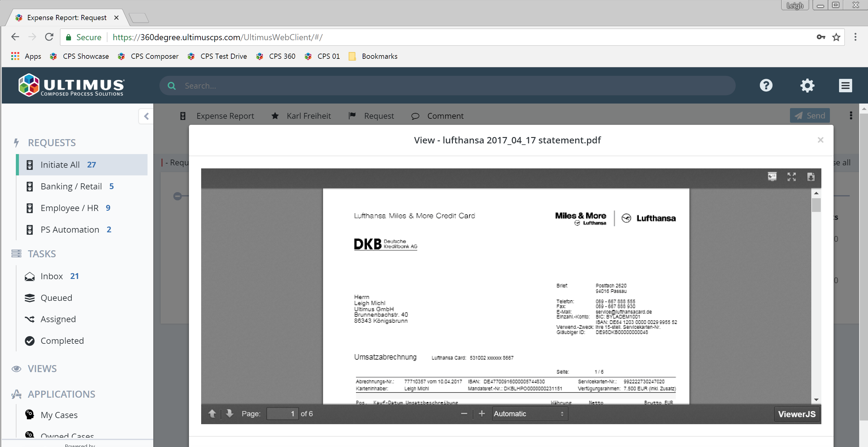This screenshot has width=868, height=447.
Task: Open CPS Test Drive bookmark
Action: pyautogui.click(x=217, y=56)
